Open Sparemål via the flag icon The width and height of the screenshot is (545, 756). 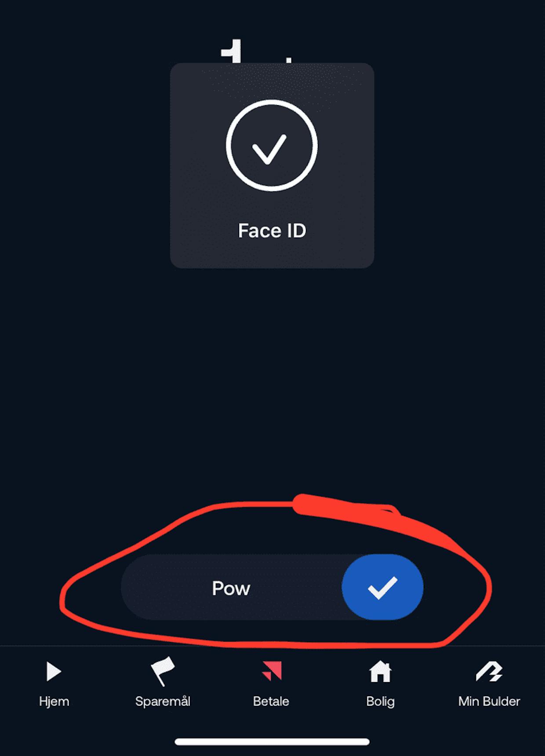coord(163,672)
